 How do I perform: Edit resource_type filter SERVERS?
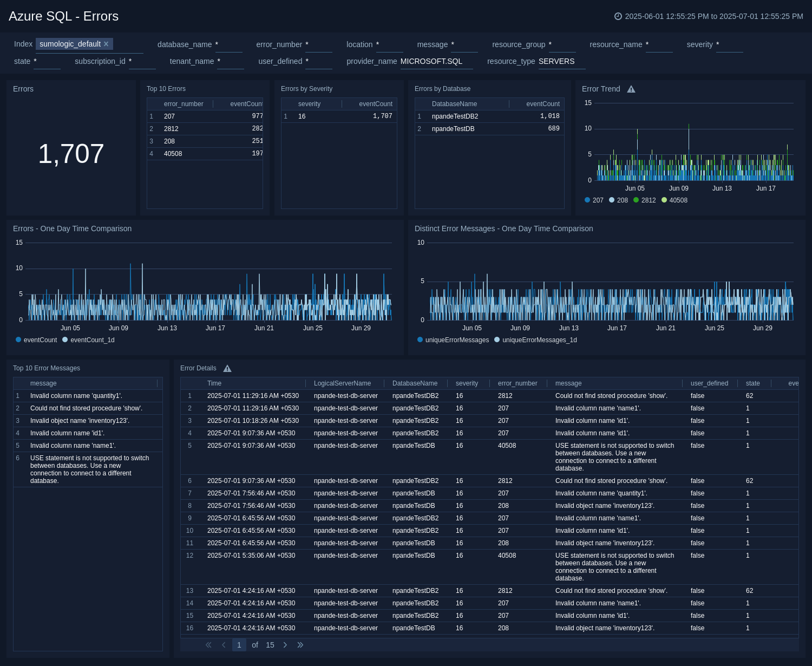pyautogui.click(x=562, y=62)
